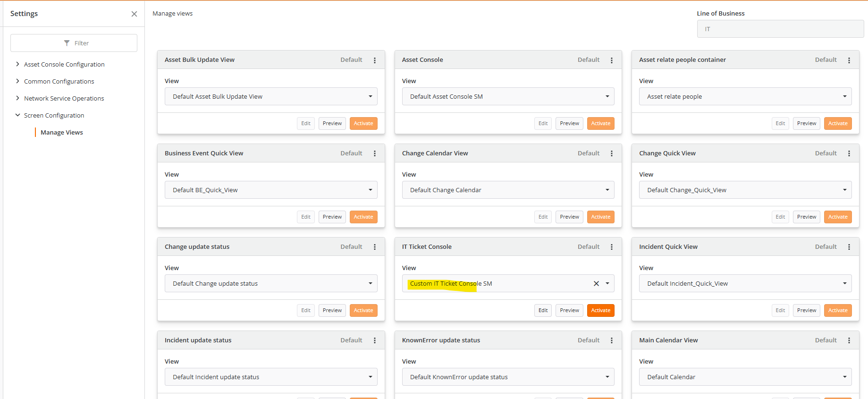Image resolution: width=868 pixels, height=399 pixels.
Task: Open the Default Incident update status dropdown
Action: tap(271, 377)
